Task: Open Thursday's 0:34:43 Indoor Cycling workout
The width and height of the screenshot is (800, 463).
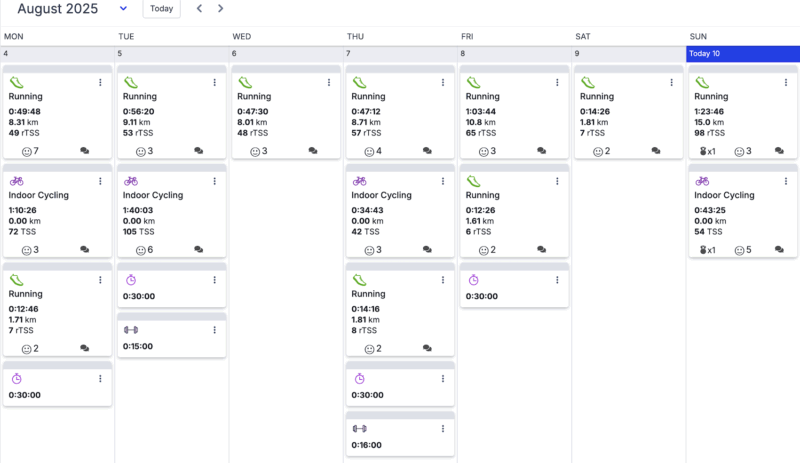Action: coord(400,210)
